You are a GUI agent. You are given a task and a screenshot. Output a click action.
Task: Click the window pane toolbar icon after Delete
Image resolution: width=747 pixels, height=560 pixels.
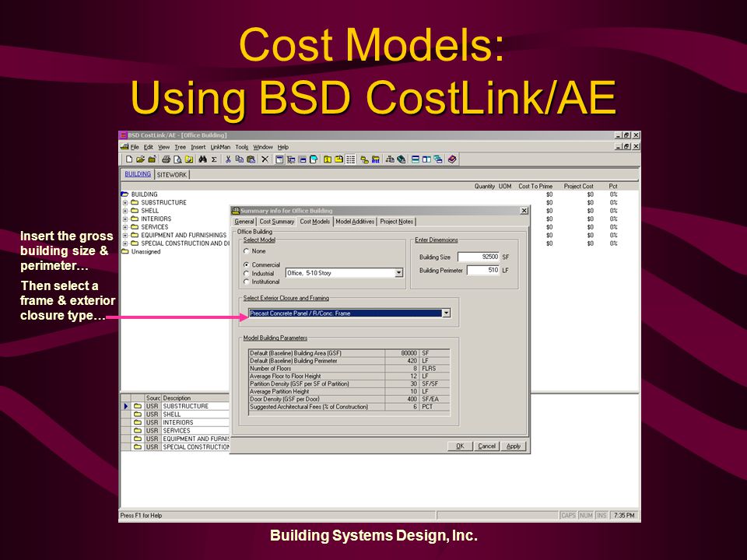279,159
